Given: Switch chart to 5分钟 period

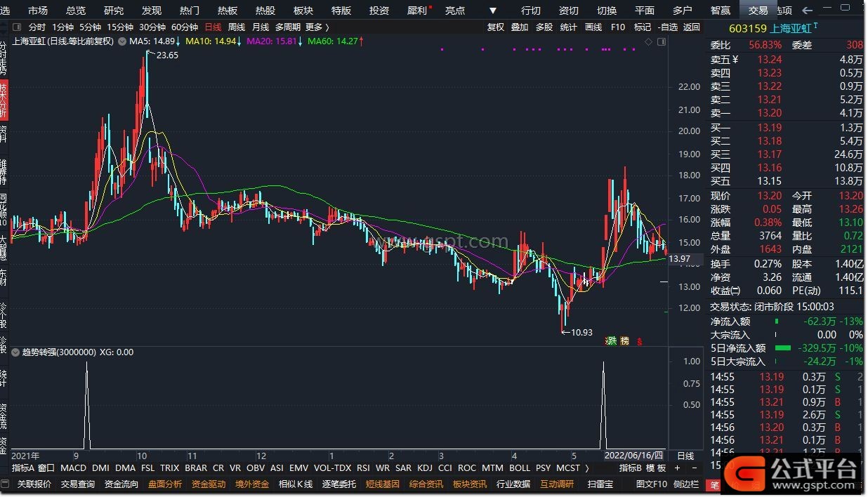Looking at the screenshot, I should tap(90, 27).
